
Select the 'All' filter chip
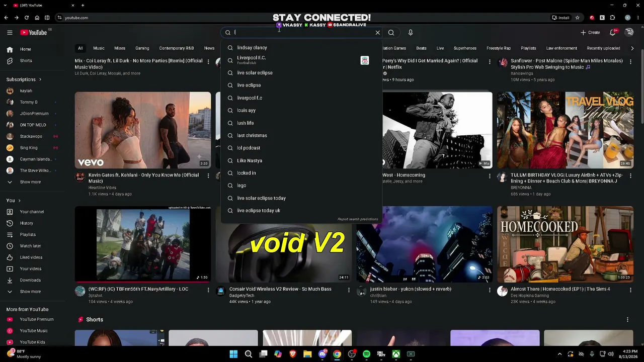(x=80, y=48)
